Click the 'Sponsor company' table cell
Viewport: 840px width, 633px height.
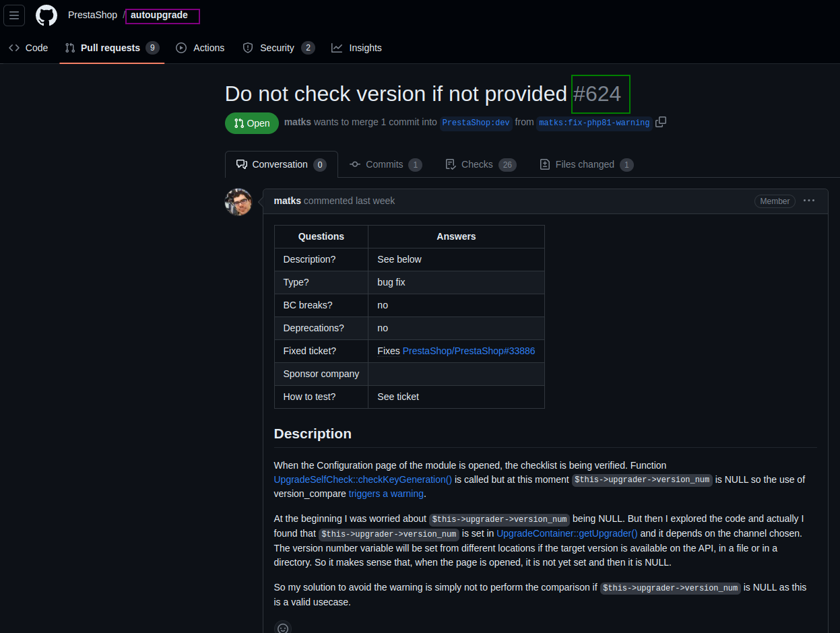[x=321, y=374]
